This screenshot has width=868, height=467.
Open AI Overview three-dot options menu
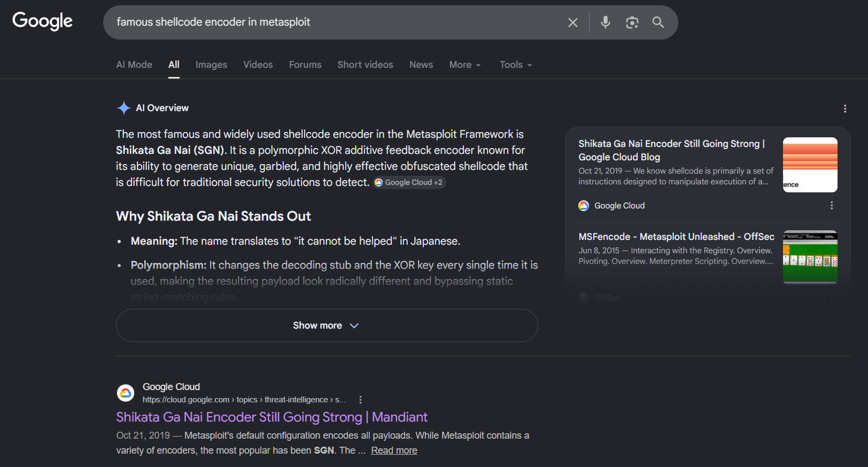[845, 108]
